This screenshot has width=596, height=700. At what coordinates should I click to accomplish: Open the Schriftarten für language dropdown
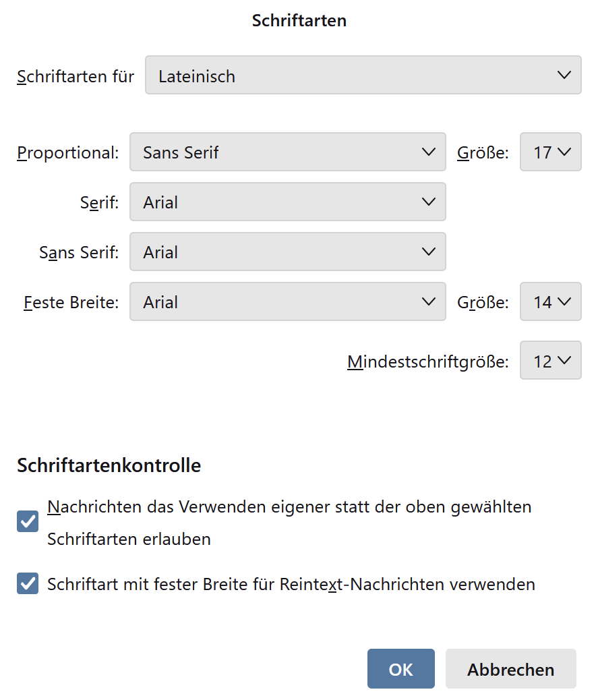(x=363, y=76)
